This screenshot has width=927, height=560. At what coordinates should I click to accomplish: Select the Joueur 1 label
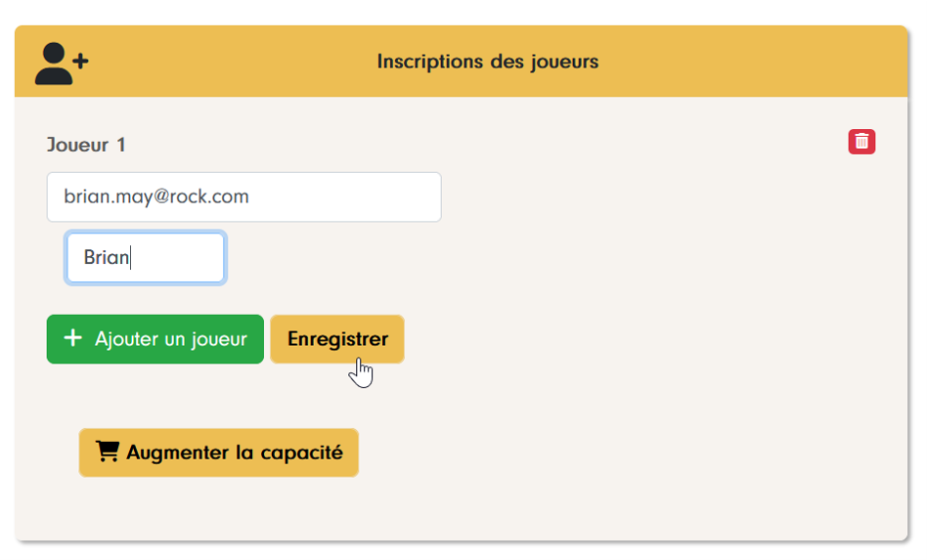point(86,145)
